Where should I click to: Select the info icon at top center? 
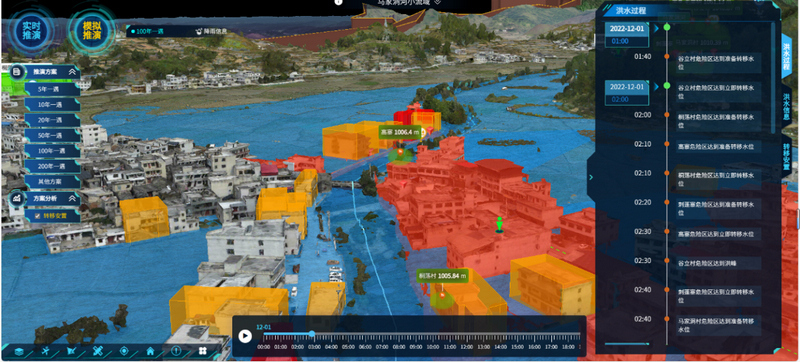pyautogui.click(x=338, y=2)
